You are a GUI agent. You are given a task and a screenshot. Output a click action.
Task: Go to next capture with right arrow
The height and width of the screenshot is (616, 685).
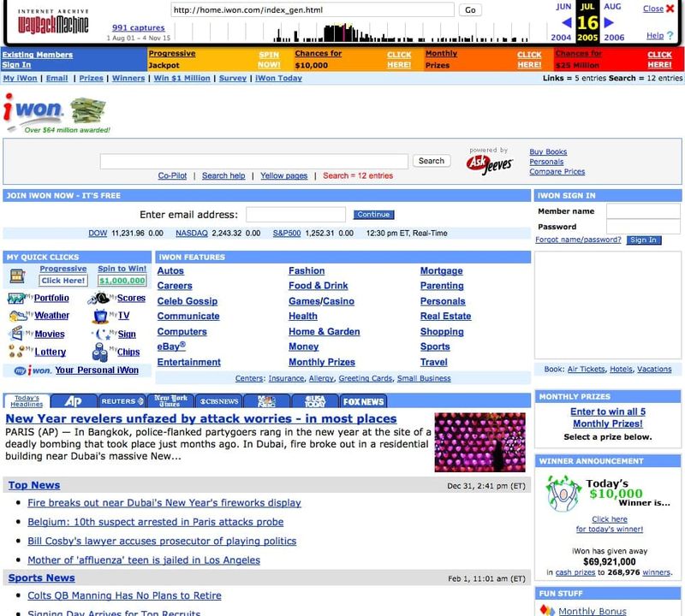(609, 22)
